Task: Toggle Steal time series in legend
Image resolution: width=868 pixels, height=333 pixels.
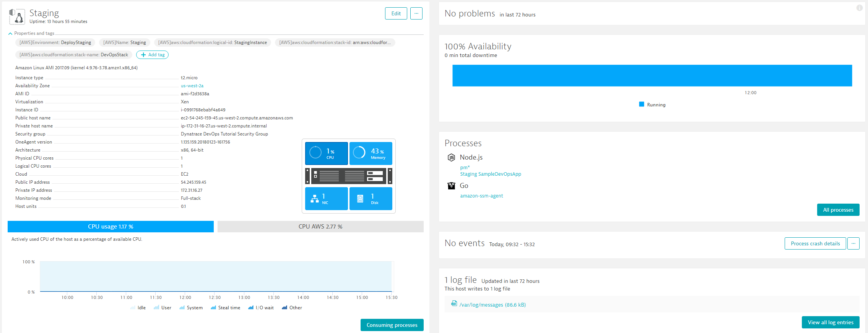Action: click(x=226, y=308)
